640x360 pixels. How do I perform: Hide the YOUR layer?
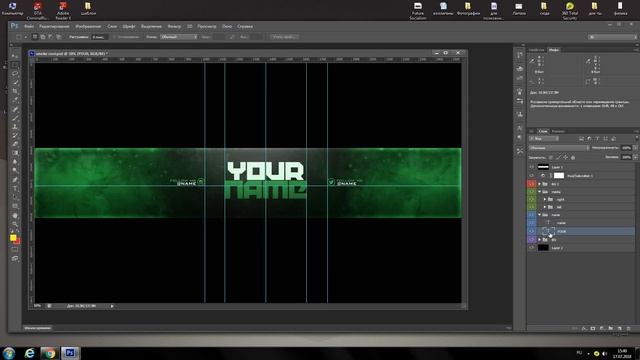pos(531,231)
